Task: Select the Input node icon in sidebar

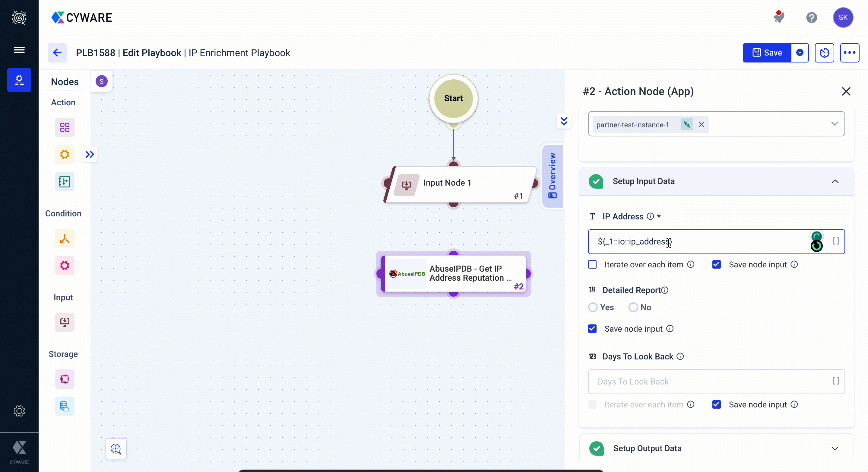Action: click(x=65, y=322)
